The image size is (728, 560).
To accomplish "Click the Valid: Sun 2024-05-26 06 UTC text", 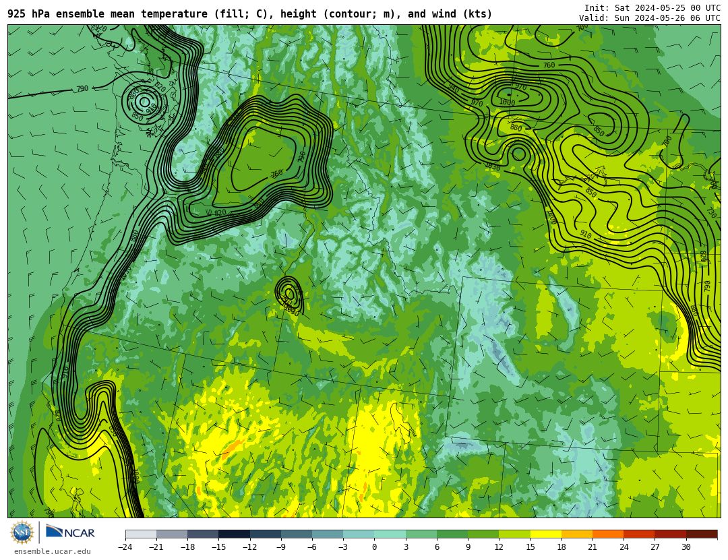I will 650,18.
